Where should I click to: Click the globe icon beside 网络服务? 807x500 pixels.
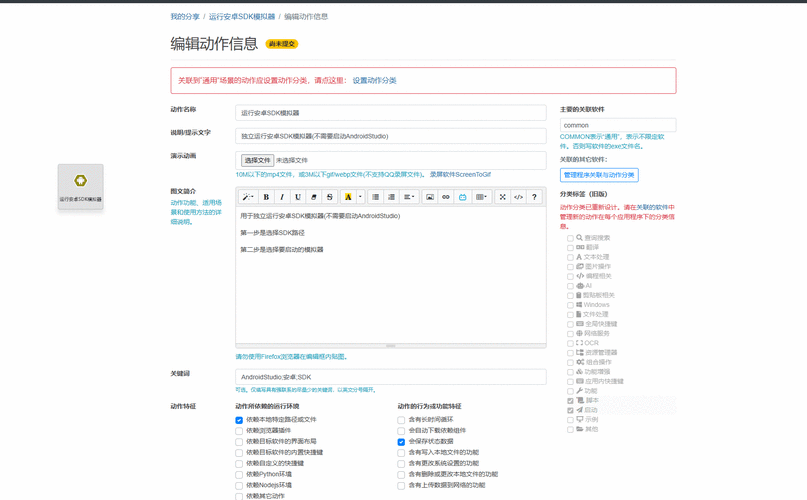[x=580, y=333]
